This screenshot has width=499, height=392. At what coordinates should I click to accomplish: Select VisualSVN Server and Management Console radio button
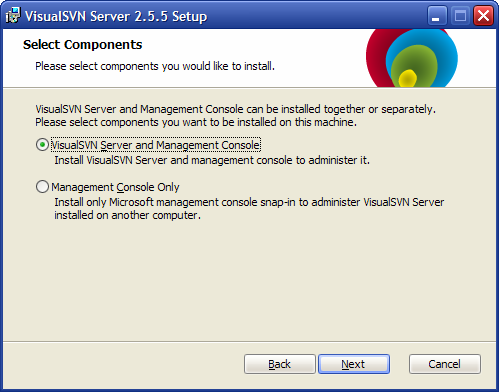(42, 145)
